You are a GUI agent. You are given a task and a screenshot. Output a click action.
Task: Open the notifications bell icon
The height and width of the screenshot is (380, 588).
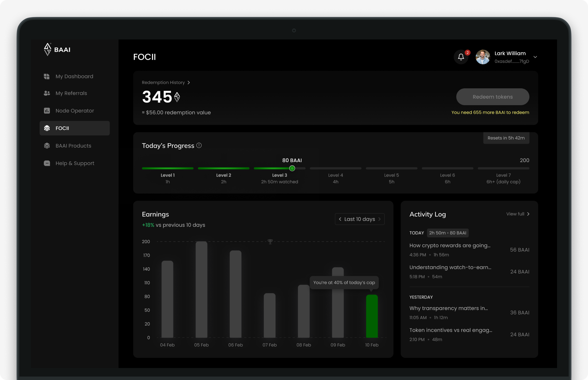pyautogui.click(x=461, y=57)
